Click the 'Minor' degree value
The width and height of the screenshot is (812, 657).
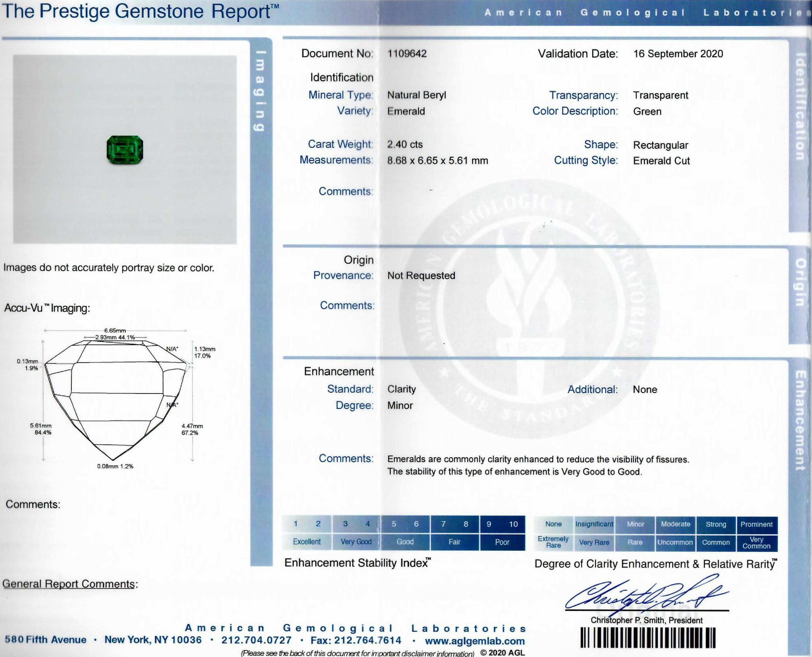[400, 405]
